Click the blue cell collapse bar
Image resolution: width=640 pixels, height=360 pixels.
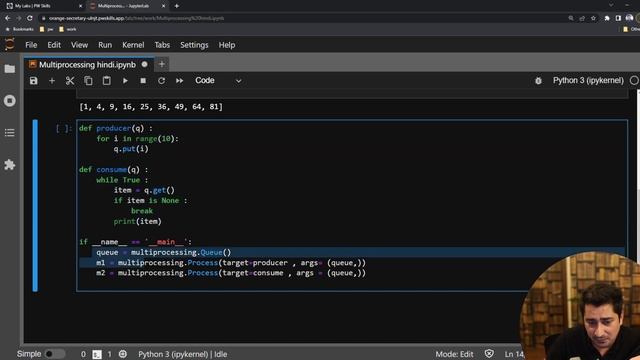click(x=35, y=205)
